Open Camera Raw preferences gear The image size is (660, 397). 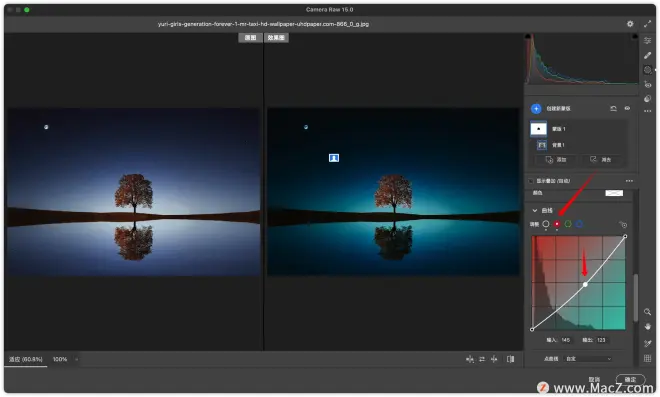coord(630,24)
